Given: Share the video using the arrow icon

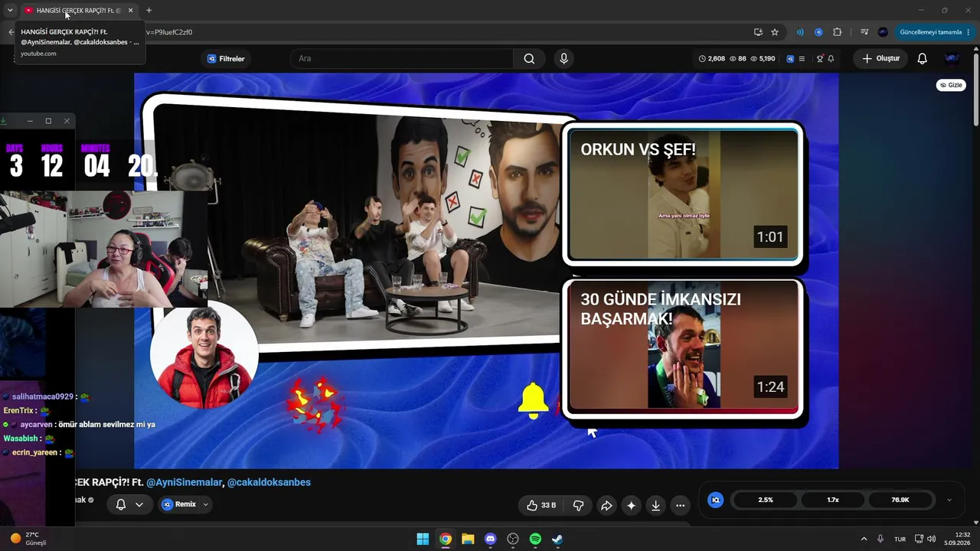Looking at the screenshot, I should coord(606,505).
